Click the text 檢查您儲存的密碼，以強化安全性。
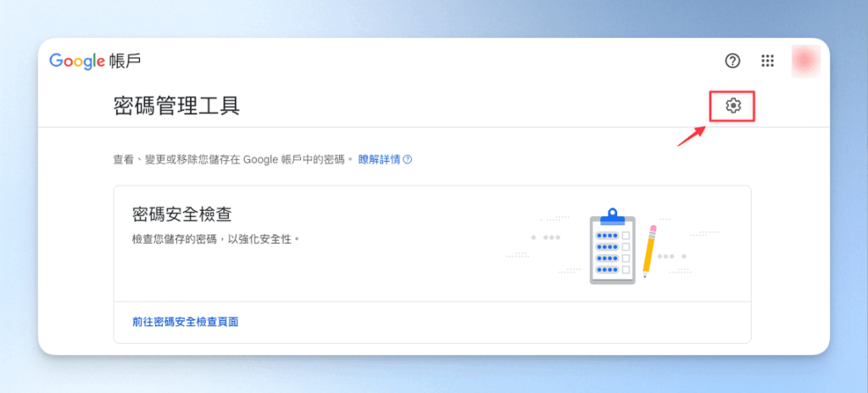Image resolution: width=868 pixels, height=393 pixels. 216,240
